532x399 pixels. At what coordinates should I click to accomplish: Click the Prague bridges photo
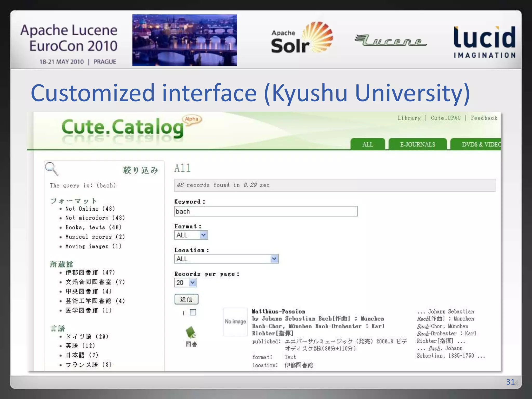(x=184, y=40)
